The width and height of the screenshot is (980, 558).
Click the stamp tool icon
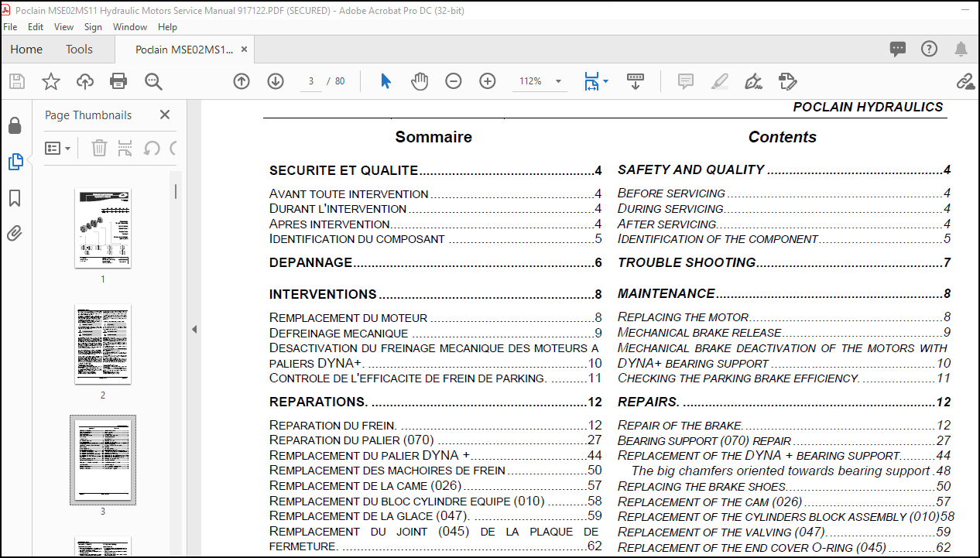(787, 81)
